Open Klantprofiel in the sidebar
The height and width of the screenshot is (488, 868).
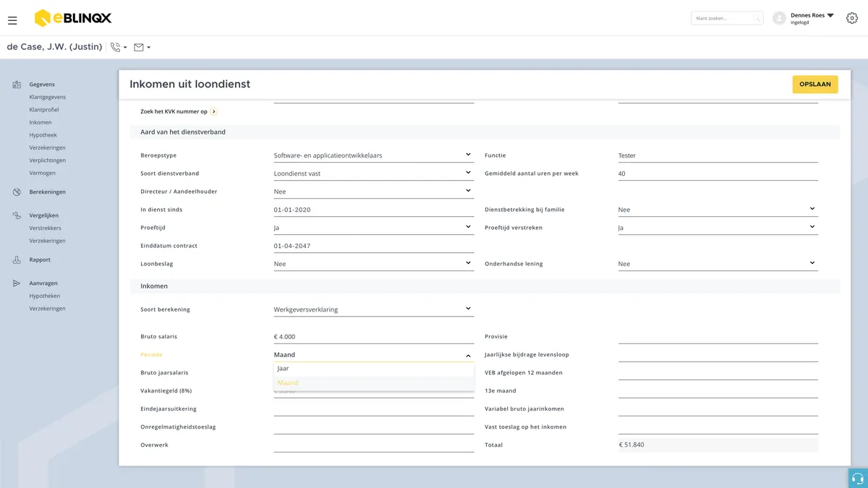point(44,110)
